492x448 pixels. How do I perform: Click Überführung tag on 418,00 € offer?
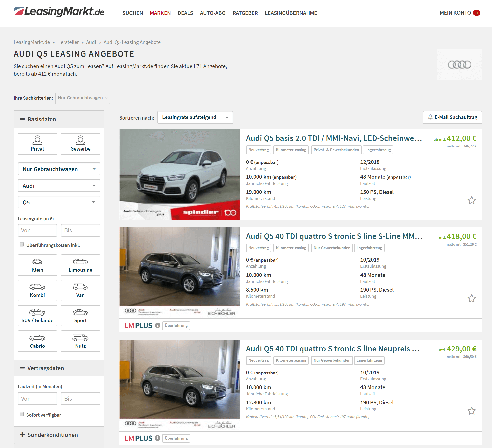coord(176,325)
